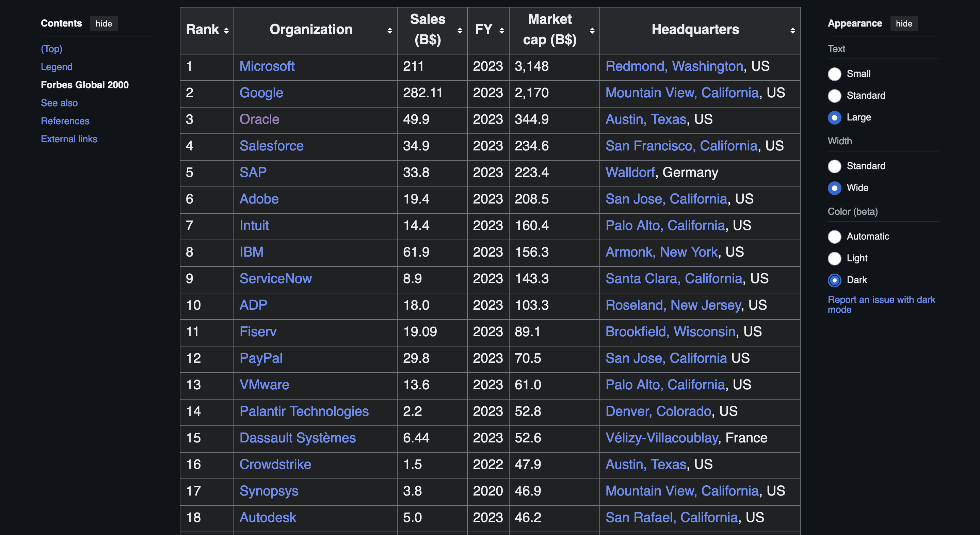This screenshot has width=980, height=535.
Task: Go to External links section
Action: 69,139
